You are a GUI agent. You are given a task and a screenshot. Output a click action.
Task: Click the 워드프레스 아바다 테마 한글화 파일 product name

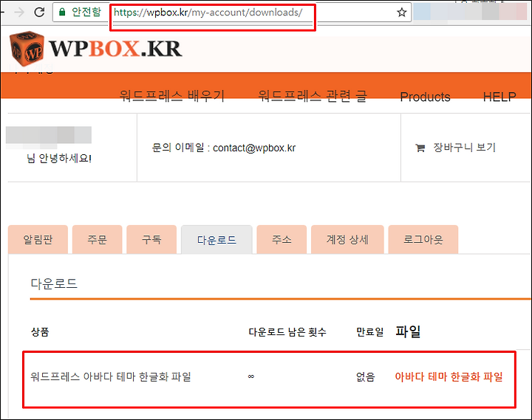(111, 376)
